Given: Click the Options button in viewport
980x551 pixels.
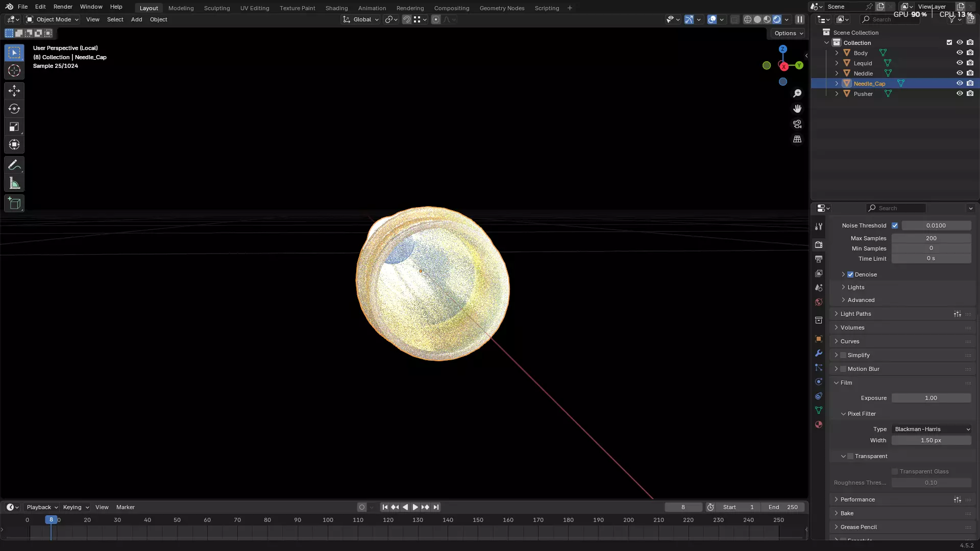Looking at the screenshot, I should pyautogui.click(x=788, y=33).
